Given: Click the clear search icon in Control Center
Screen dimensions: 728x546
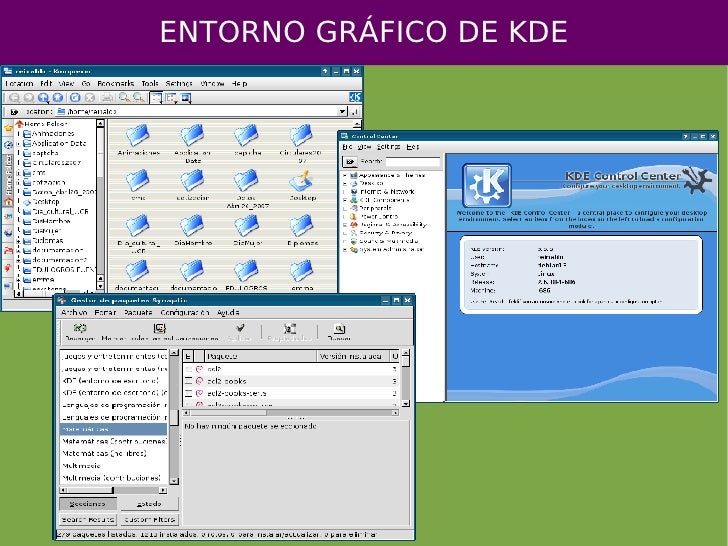Looking at the screenshot, I should tap(350, 162).
